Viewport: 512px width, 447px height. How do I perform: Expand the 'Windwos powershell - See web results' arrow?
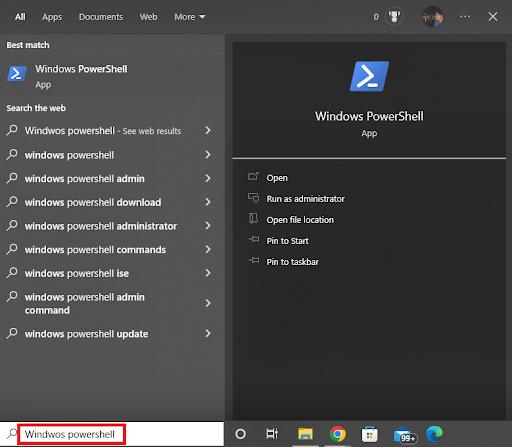(x=208, y=130)
